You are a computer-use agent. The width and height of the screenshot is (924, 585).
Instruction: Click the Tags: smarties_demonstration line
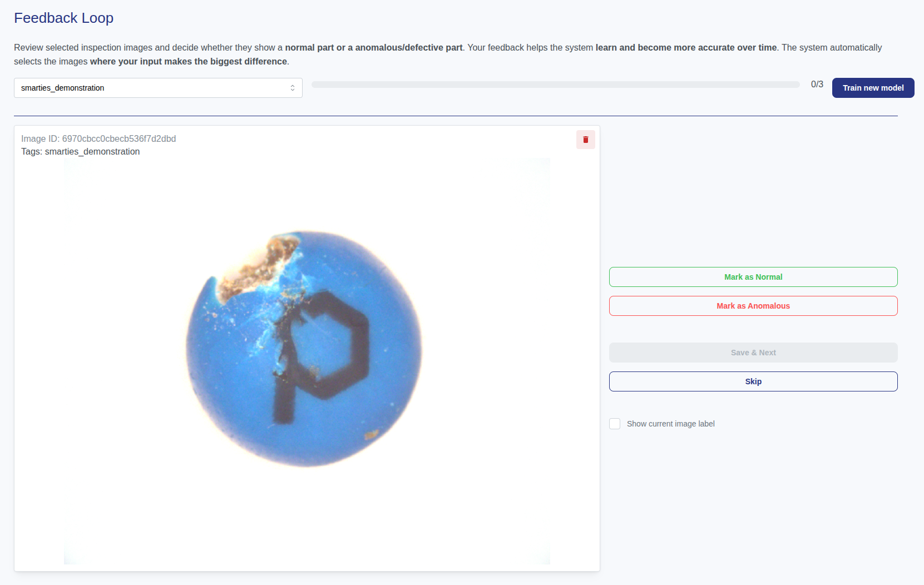point(81,152)
